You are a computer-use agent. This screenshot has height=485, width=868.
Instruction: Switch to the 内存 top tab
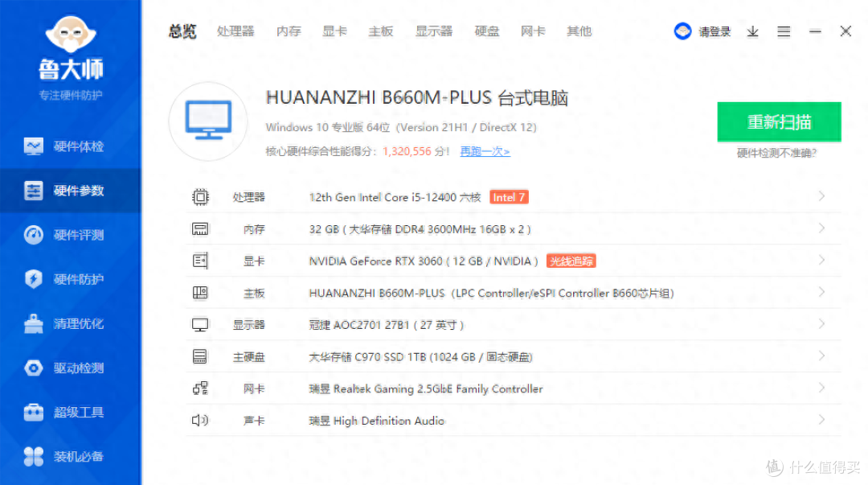click(x=289, y=31)
